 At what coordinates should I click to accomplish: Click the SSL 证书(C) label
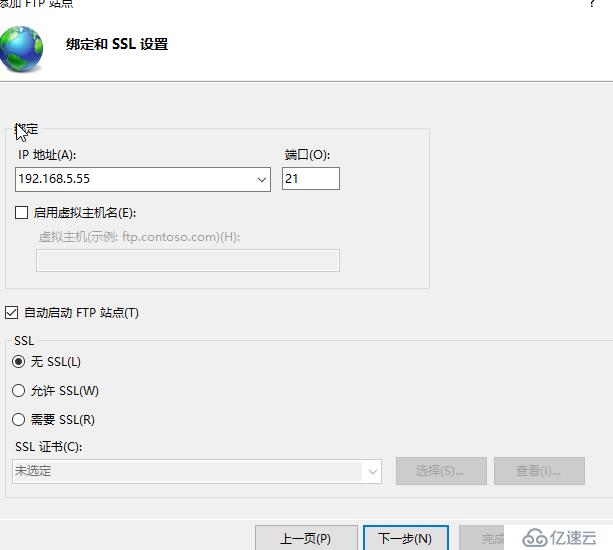coord(49,447)
